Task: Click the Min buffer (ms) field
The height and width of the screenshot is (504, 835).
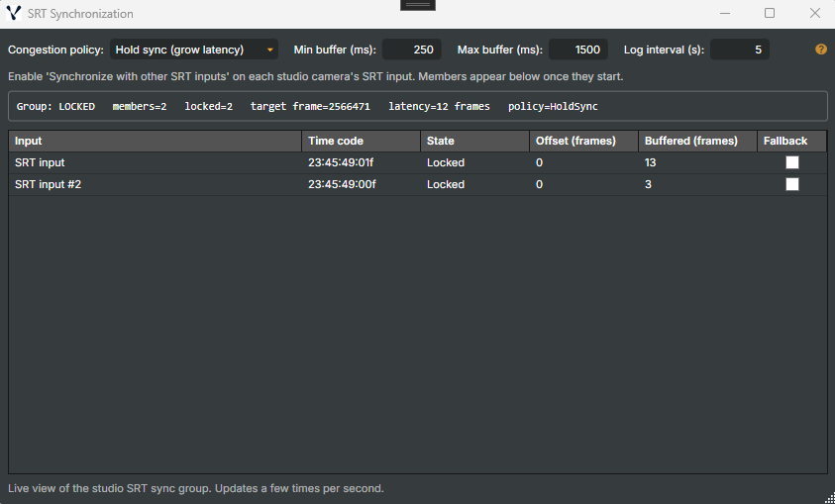Action: pyautogui.click(x=412, y=50)
